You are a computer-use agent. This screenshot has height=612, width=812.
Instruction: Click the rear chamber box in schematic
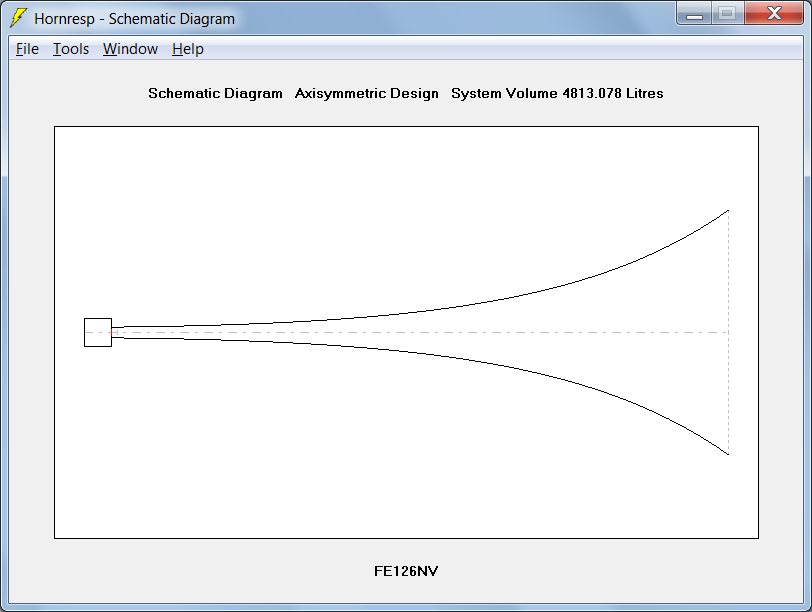pyautogui.click(x=98, y=332)
